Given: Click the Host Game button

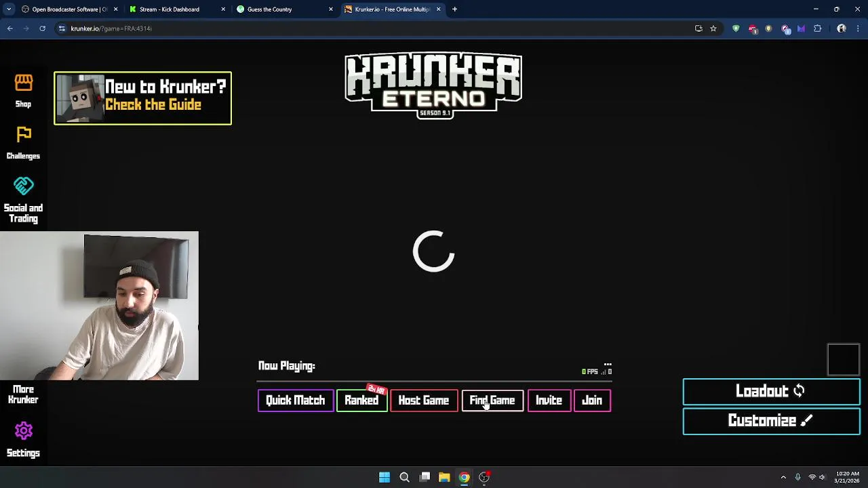Looking at the screenshot, I should point(424,401).
